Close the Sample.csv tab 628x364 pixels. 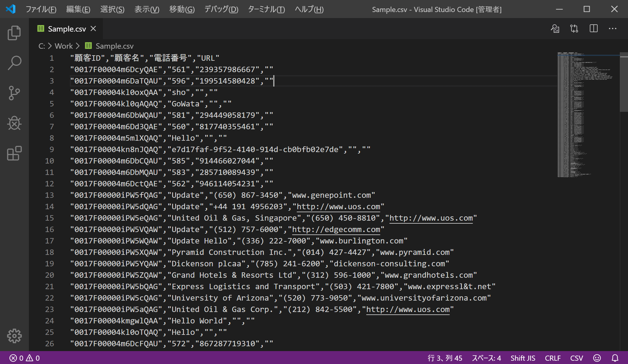click(x=93, y=29)
